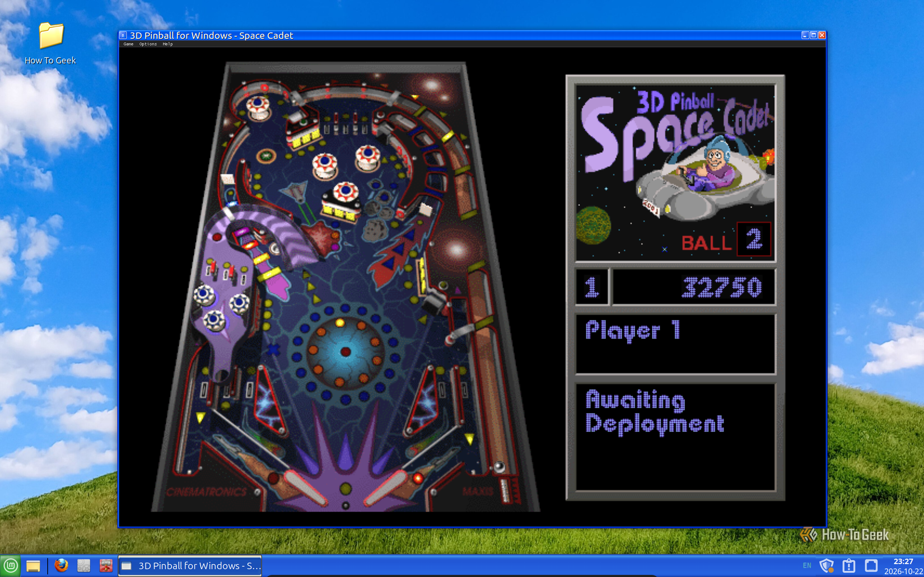Click the red Wine launcher in taskbar
This screenshot has height=577, width=924.
tap(106, 566)
